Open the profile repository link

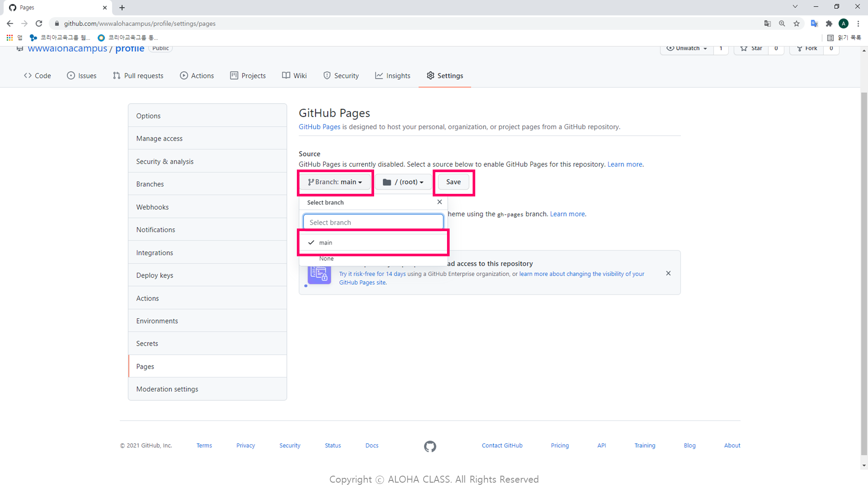[x=130, y=49]
